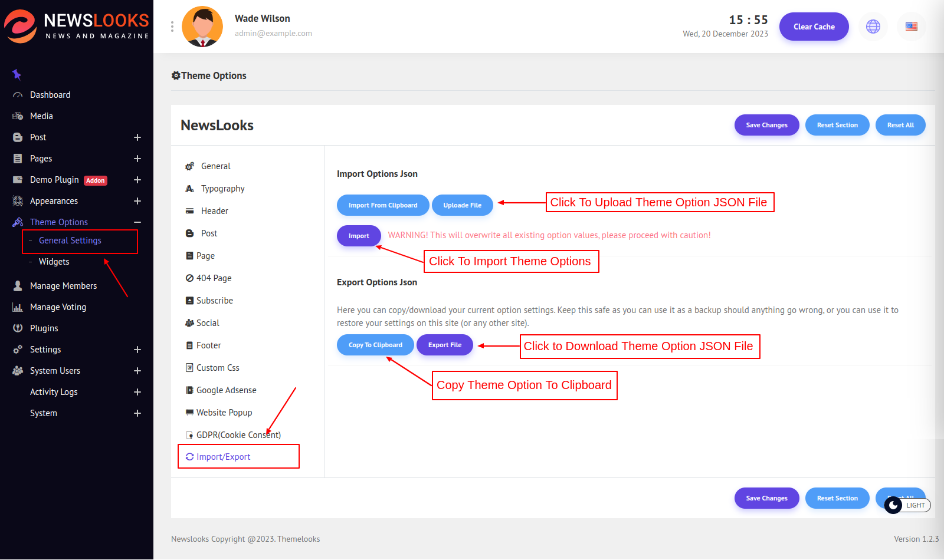Expand the Post menu in sidebar
Image resolution: width=944 pixels, height=560 pixels.
(137, 137)
